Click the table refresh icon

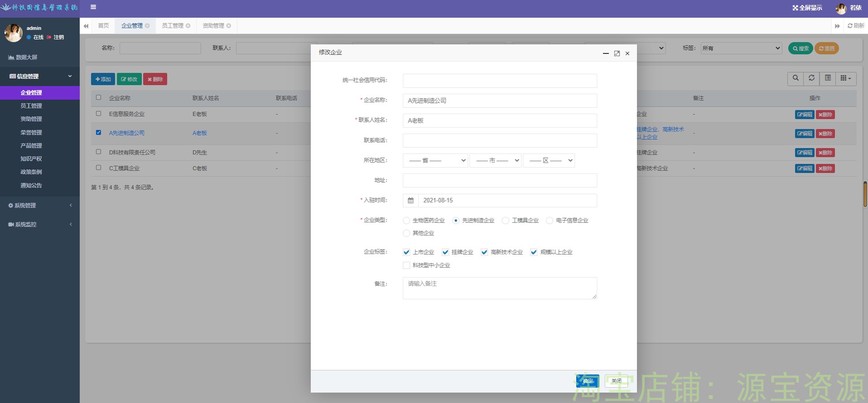[x=812, y=78]
